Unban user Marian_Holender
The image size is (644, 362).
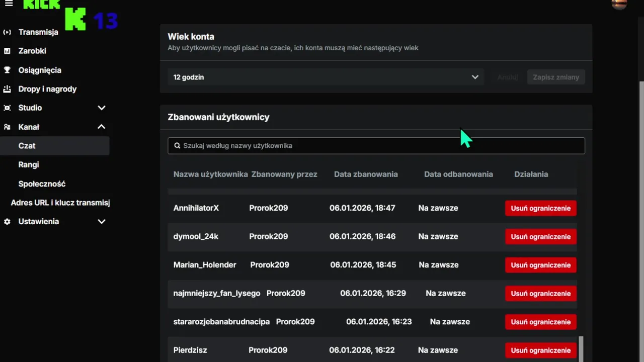[x=540, y=265]
